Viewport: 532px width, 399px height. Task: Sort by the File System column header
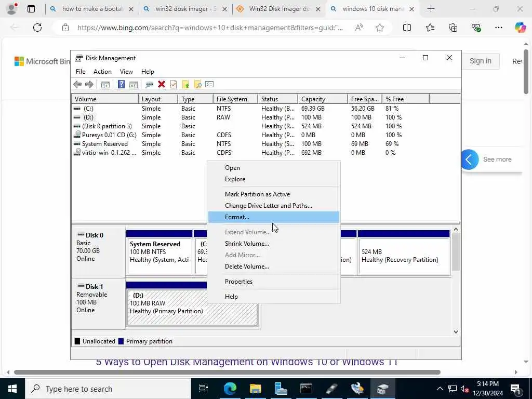tap(235, 99)
